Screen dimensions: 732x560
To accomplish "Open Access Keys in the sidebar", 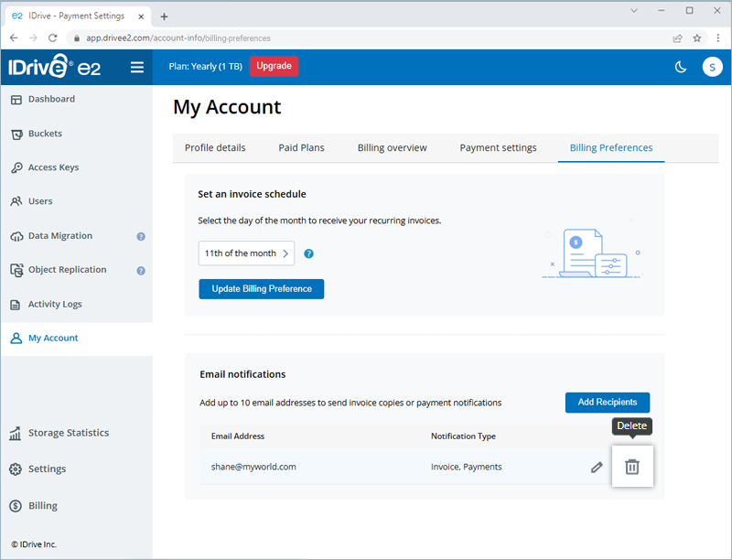I will (x=53, y=167).
